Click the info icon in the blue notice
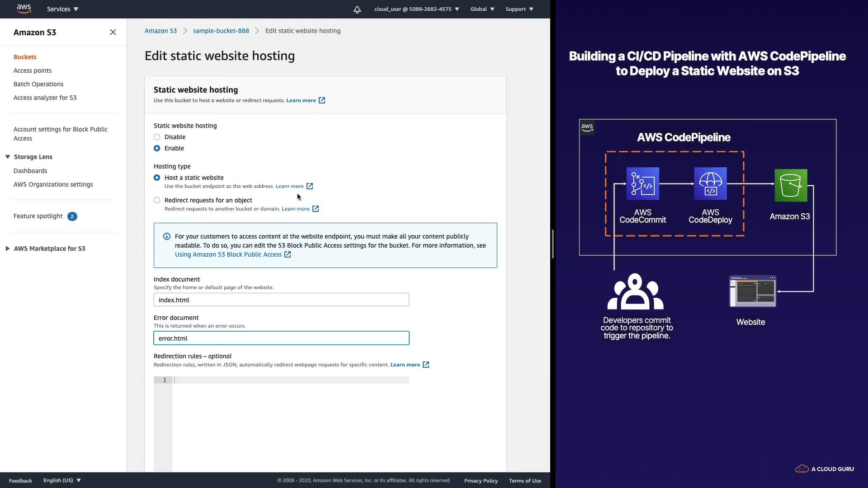Image resolution: width=868 pixels, height=488 pixels. 167,236
